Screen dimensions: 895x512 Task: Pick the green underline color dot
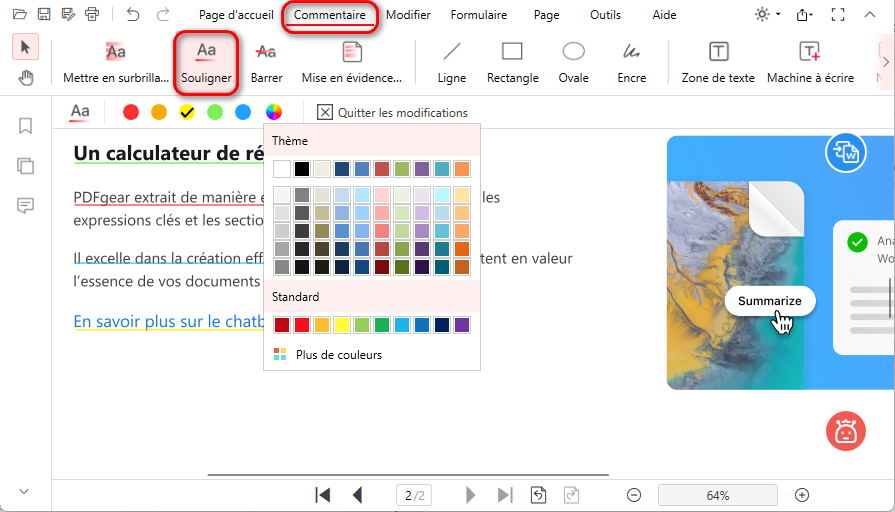[x=215, y=112]
